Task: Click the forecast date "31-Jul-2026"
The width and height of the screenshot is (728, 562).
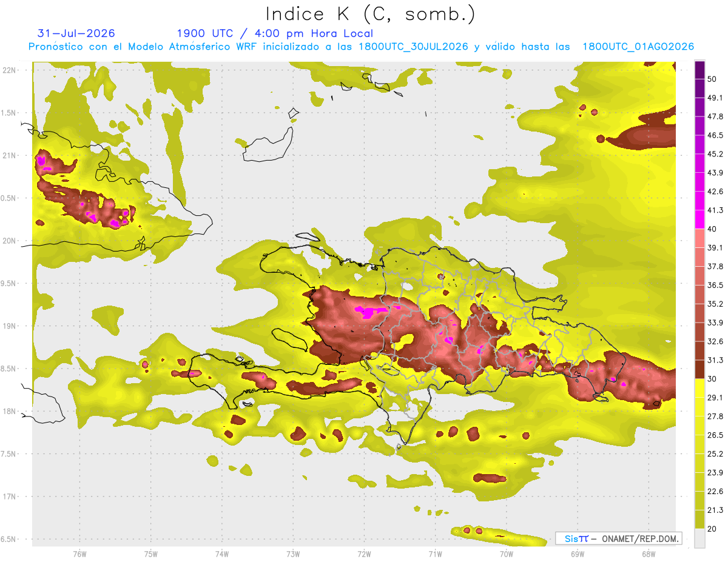Action: pos(76,33)
